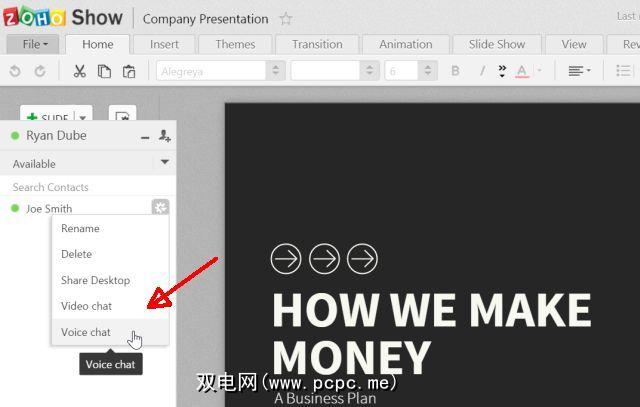The width and height of the screenshot is (640, 407).
Task: Open text alignment dropdown
Action: click(x=579, y=71)
